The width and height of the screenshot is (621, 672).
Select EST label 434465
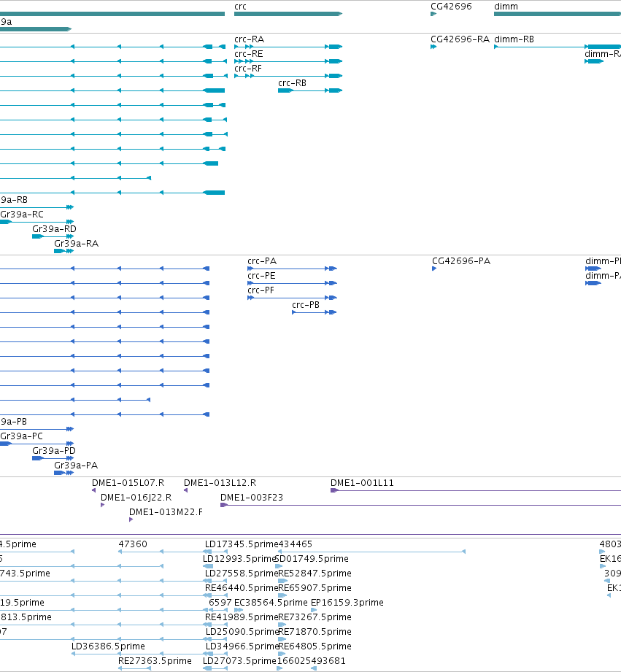click(296, 544)
